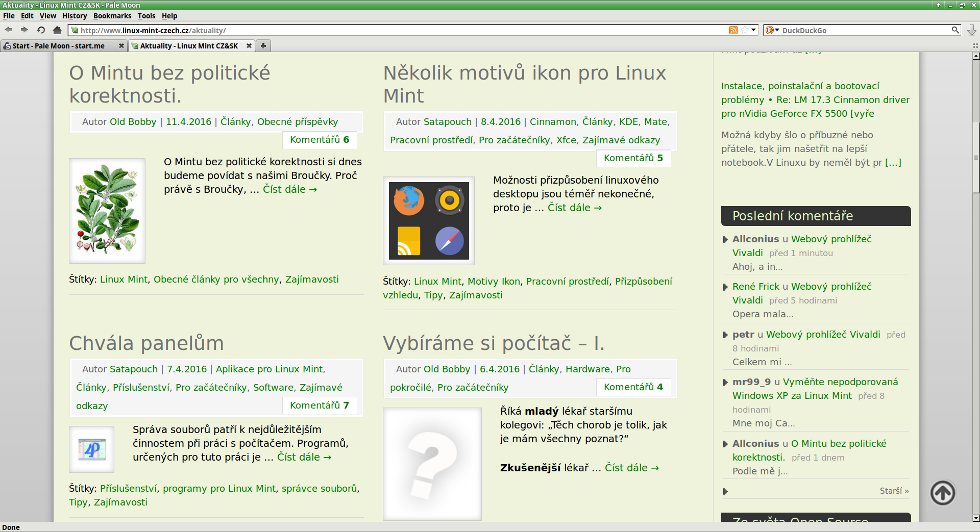
Task: Open the URL history dropdown arrow
Action: tap(753, 30)
